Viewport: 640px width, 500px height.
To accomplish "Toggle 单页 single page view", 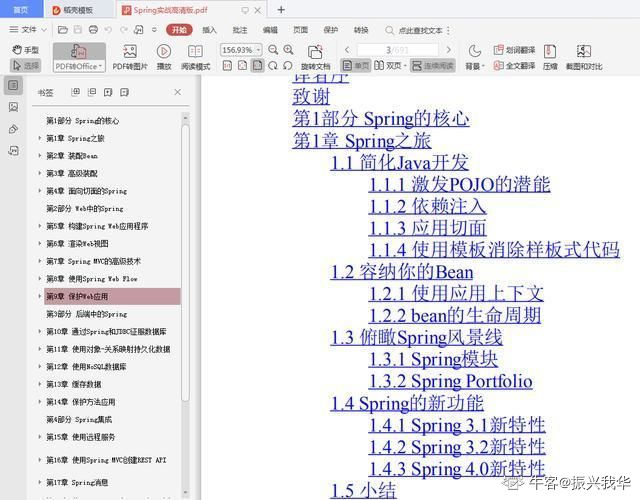I will point(356,65).
